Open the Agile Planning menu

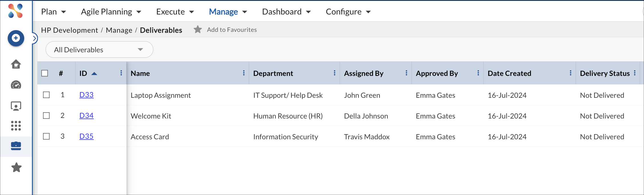click(111, 12)
